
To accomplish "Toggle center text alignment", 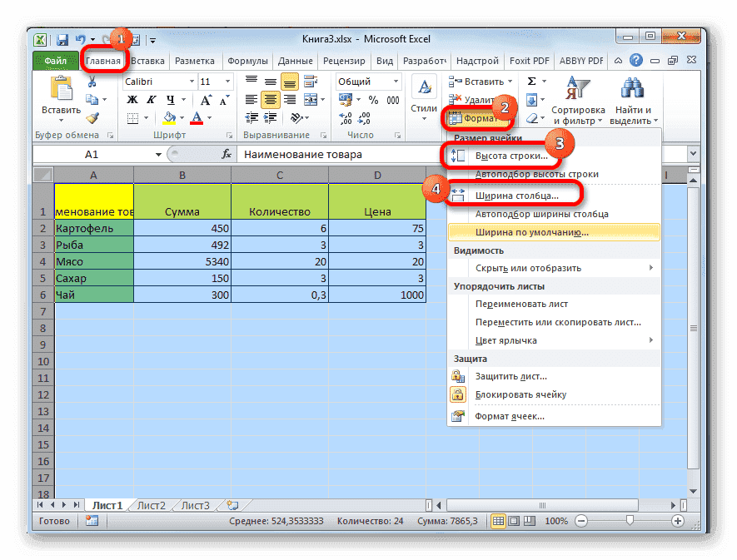I will 269,100.
